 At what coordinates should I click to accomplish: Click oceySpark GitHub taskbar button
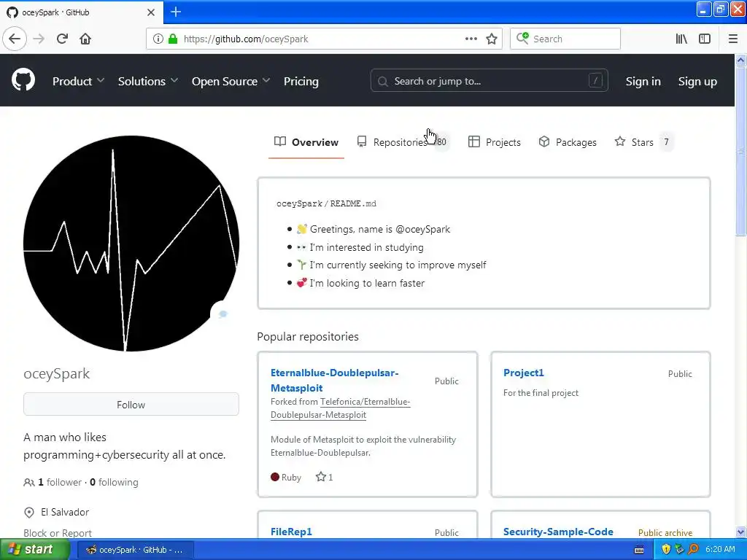pos(135,550)
